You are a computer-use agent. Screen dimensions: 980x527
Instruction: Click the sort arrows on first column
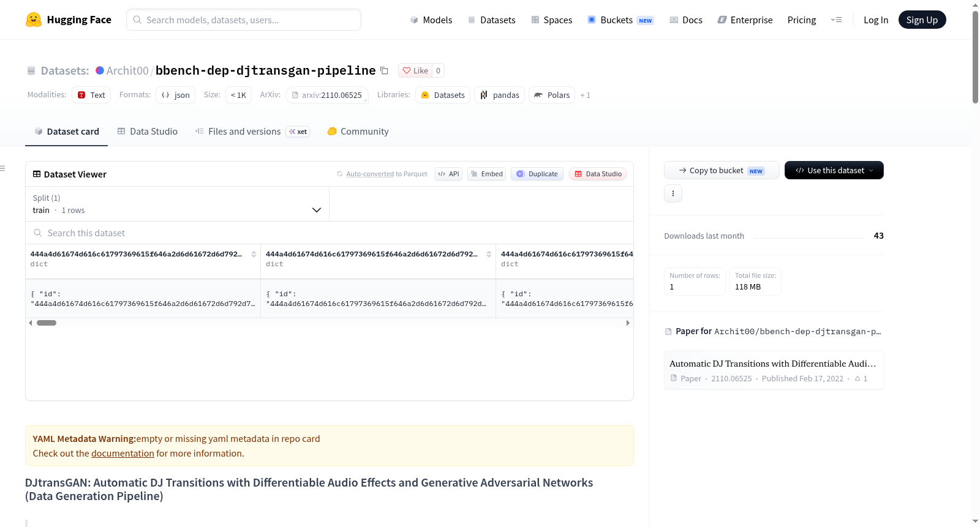(254, 254)
